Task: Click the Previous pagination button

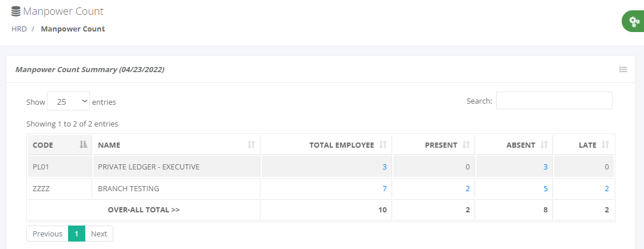Action: pyautogui.click(x=47, y=234)
